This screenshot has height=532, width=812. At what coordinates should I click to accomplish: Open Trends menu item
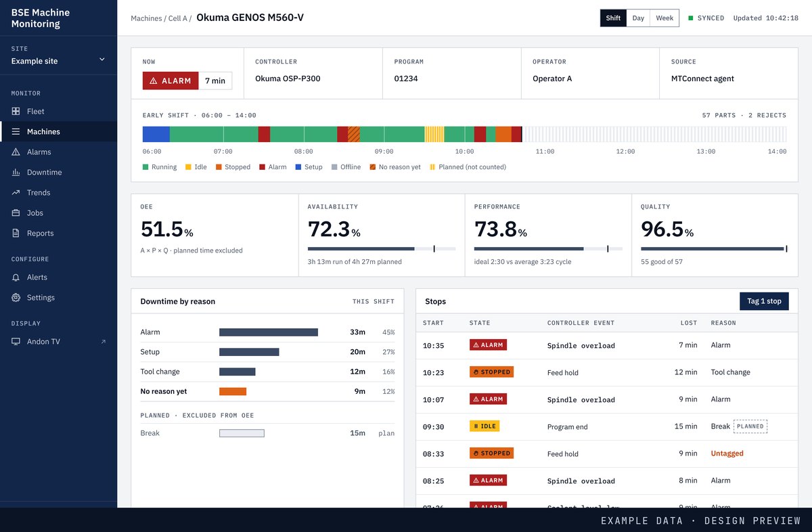click(58, 192)
